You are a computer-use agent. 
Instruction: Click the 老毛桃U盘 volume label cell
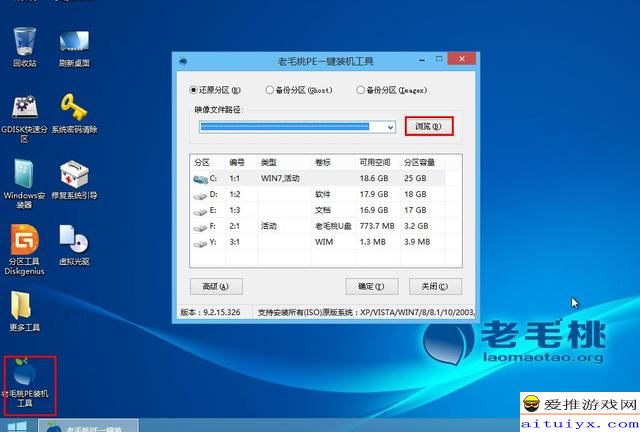[x=333, y=226]
